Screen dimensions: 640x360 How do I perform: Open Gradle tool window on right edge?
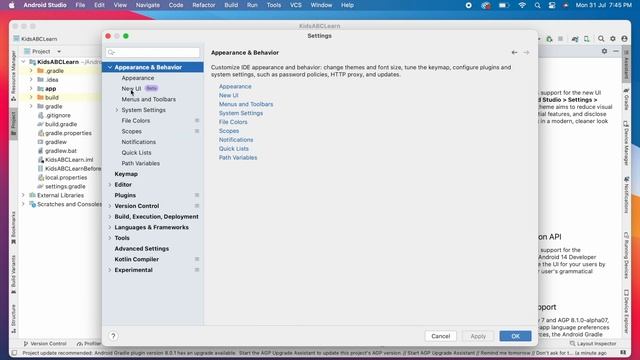(x=626, y=99)
